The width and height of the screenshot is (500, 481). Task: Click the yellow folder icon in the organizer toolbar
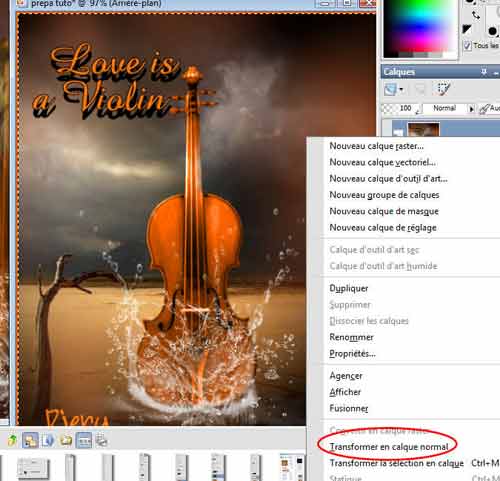(x=66, y=441)
